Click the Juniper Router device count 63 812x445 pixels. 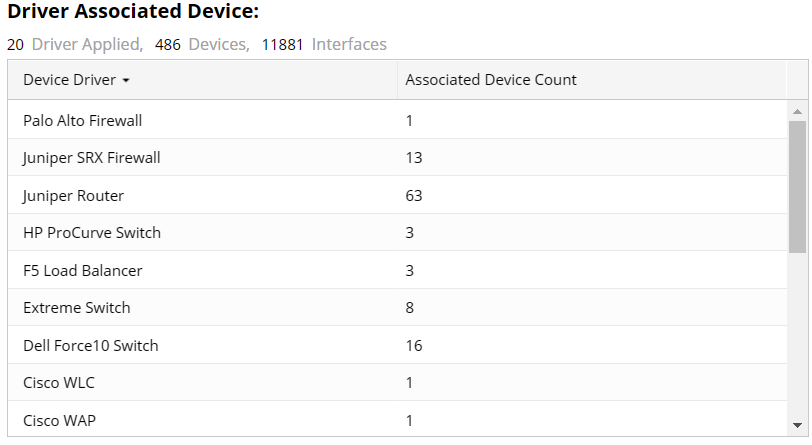[414, 196]
